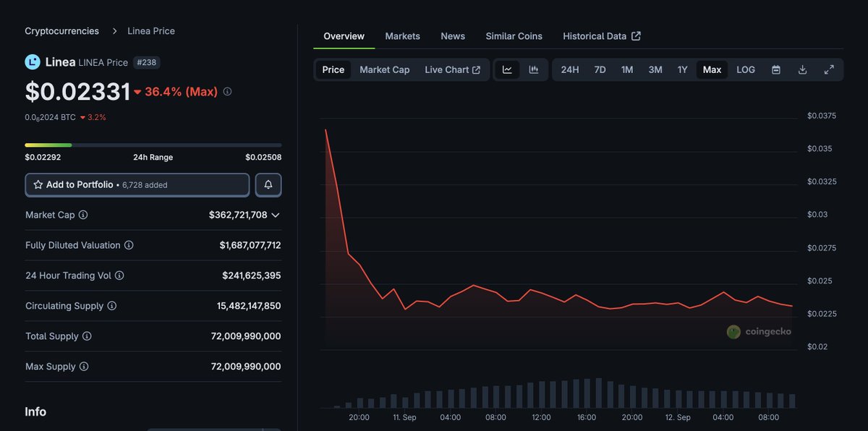Image resolution: width=868 pixels, height=431 pixels.
Task: Click the $0.02331 current price
Action: 78,92
